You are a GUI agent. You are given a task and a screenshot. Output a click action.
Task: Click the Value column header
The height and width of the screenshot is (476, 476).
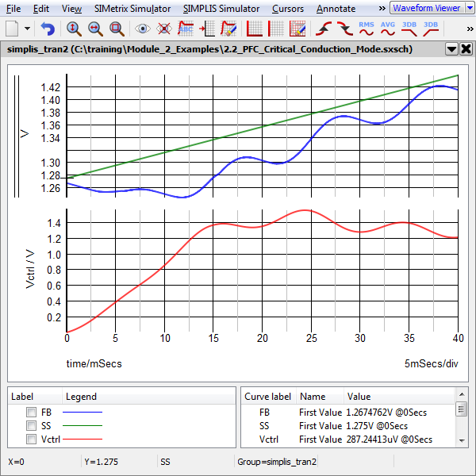[359, 396]
